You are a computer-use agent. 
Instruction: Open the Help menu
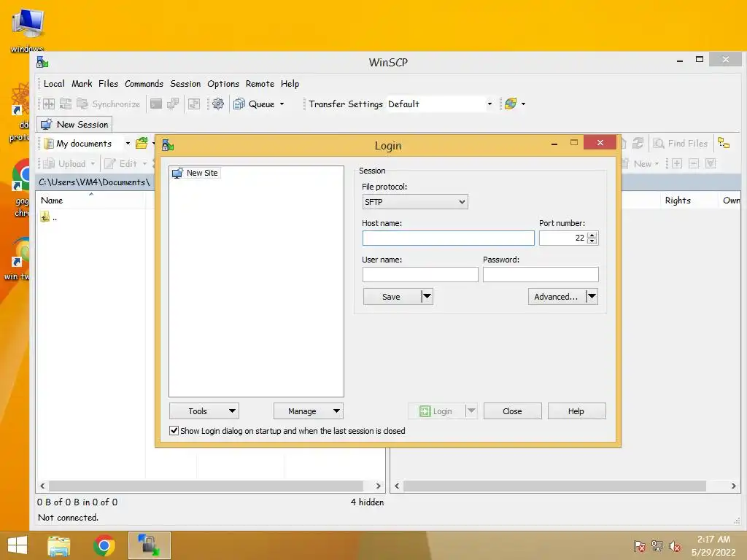[x=290, y=84]
